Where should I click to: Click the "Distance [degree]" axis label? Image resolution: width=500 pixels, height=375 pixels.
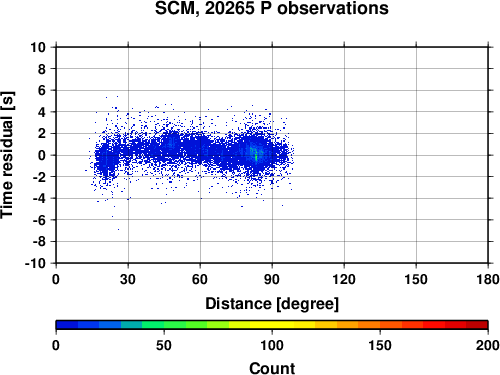pyautogui.click(x=272, y=304)
